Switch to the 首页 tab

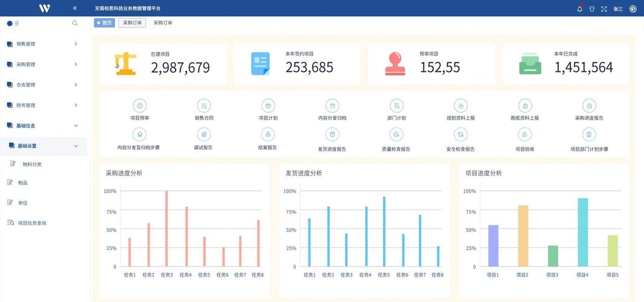(104, 23)
